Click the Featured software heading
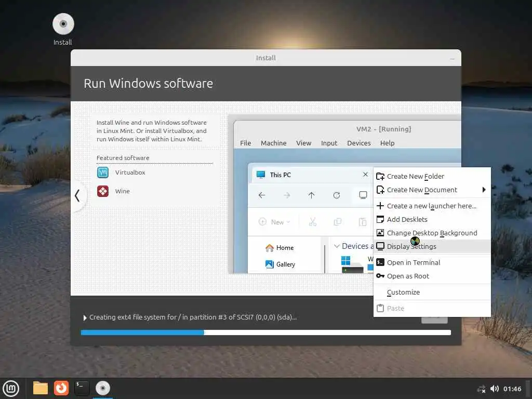Screen dimensions: 532x399 tap(123, 158)
